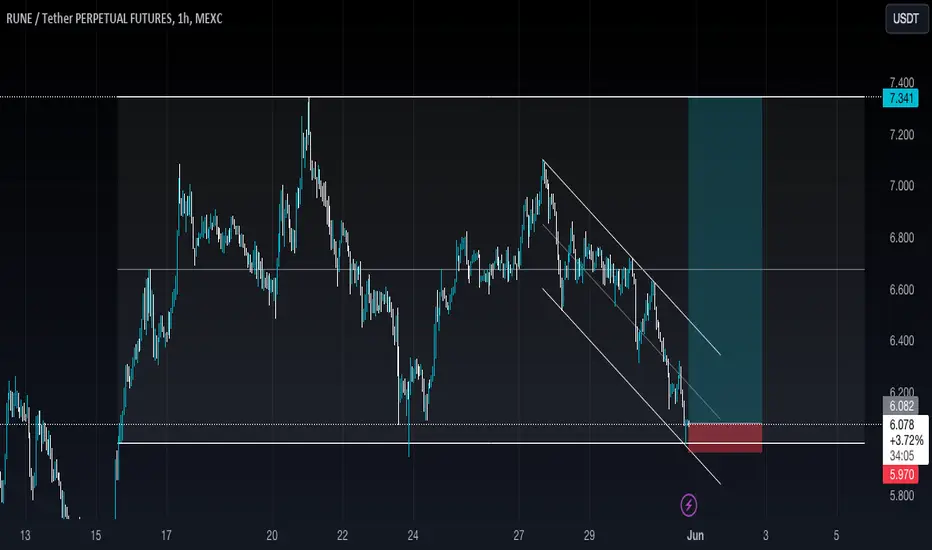Click the 6.400 price axis label
Screen dimensions: 932x550
(901, 341)
